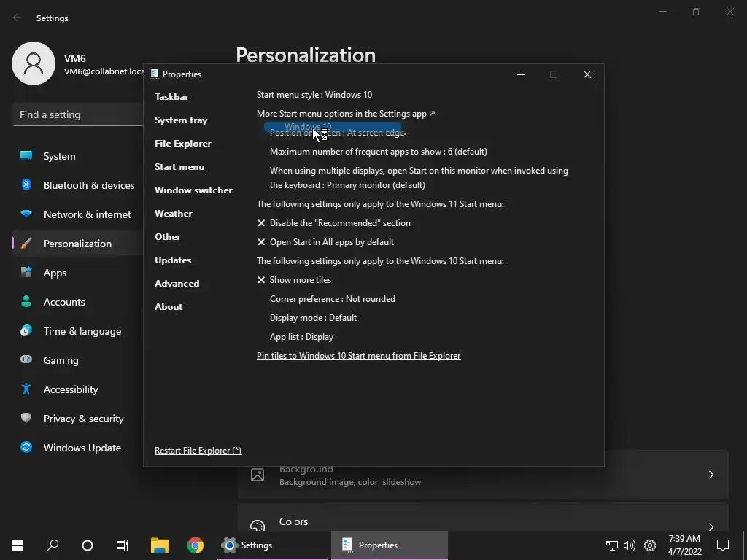Click the gear icon in system tray

[650, 545]
